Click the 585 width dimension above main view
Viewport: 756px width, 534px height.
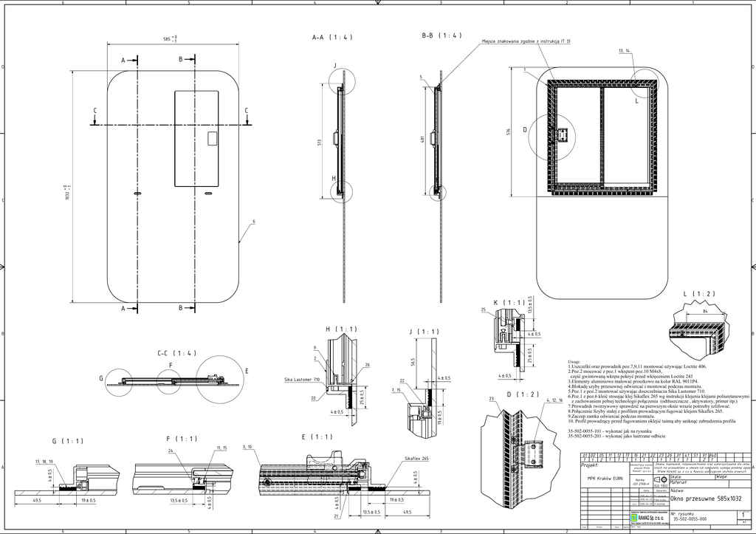[171, 39]
